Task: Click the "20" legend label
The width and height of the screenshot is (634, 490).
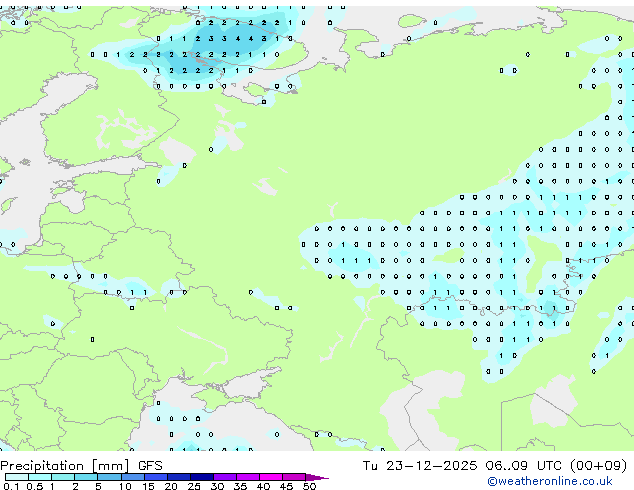Action: 171,486
